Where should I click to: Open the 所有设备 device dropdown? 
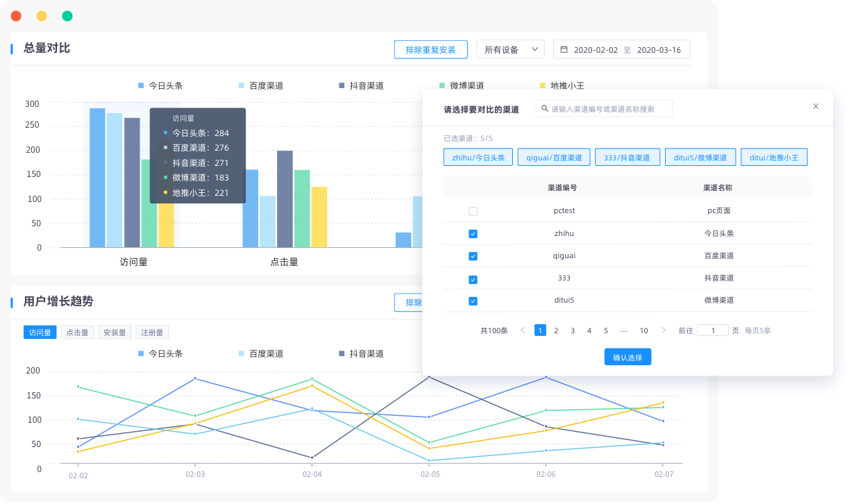click(510, 49)
